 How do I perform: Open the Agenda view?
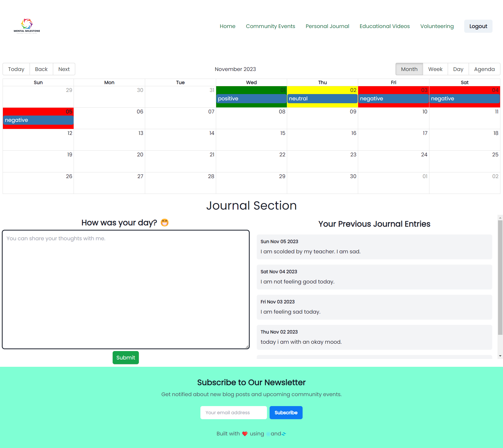tap(484, 69)
